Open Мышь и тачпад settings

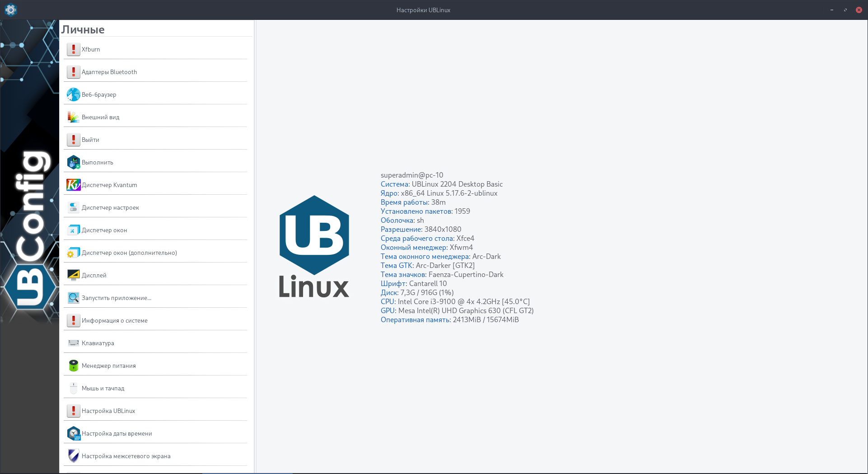pyautogui.click(x=103, y=388)
